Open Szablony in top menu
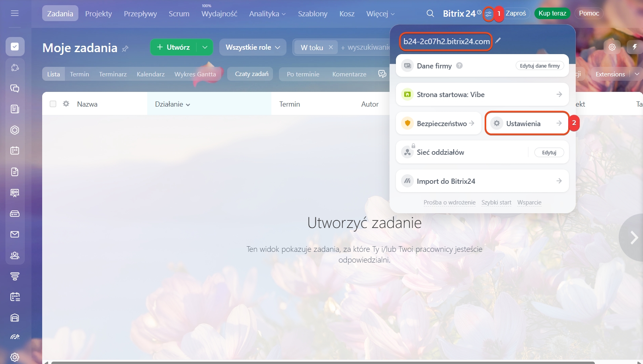Image resolution: width=643 pixels, height=364 pixels. point(313,14)
